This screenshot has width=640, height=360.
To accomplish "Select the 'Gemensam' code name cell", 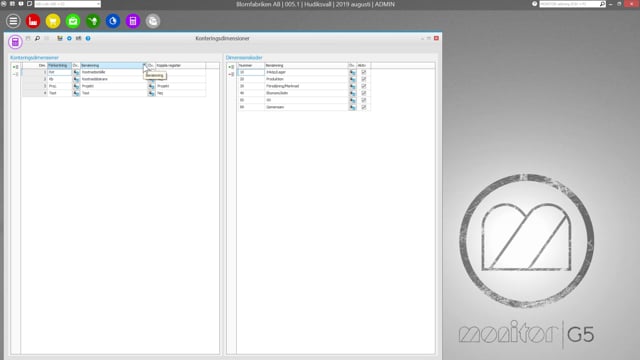I will pos(306,107).
